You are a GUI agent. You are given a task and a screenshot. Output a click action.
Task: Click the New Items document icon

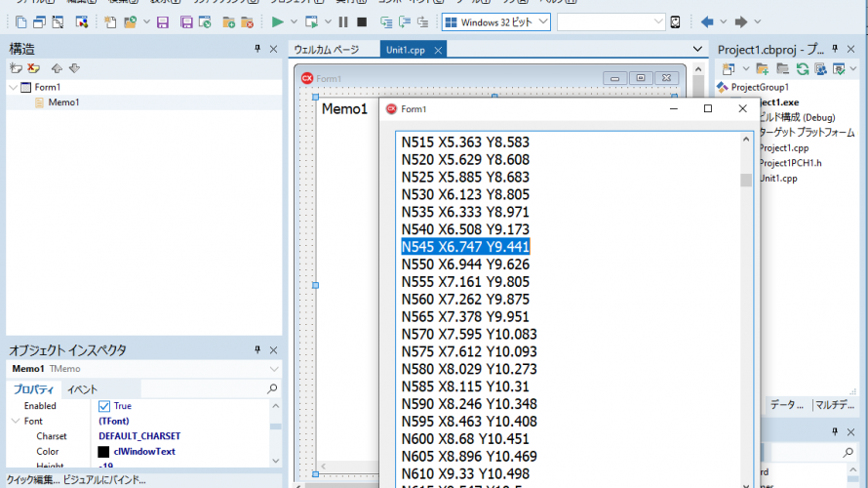click(x=21, y=22)
